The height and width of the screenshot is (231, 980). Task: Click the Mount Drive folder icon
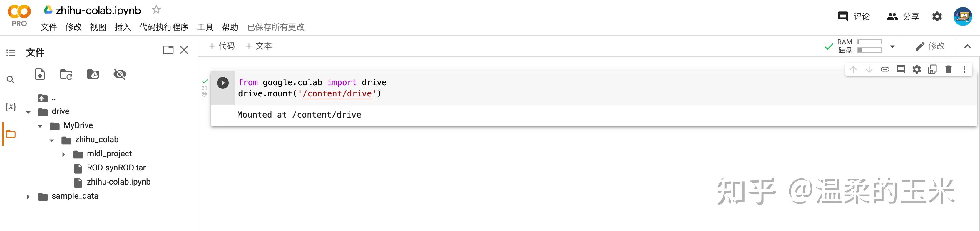[93, 74]
